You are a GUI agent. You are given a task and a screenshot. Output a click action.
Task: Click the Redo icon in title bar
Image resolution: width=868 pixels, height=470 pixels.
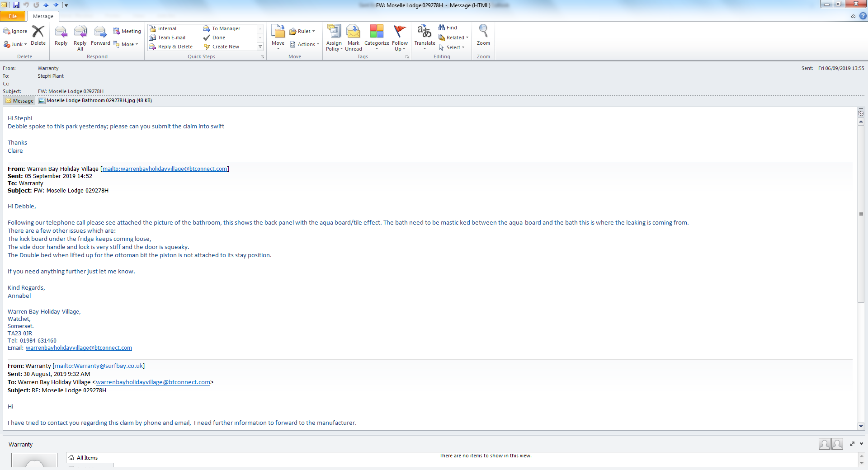(36, 5)
